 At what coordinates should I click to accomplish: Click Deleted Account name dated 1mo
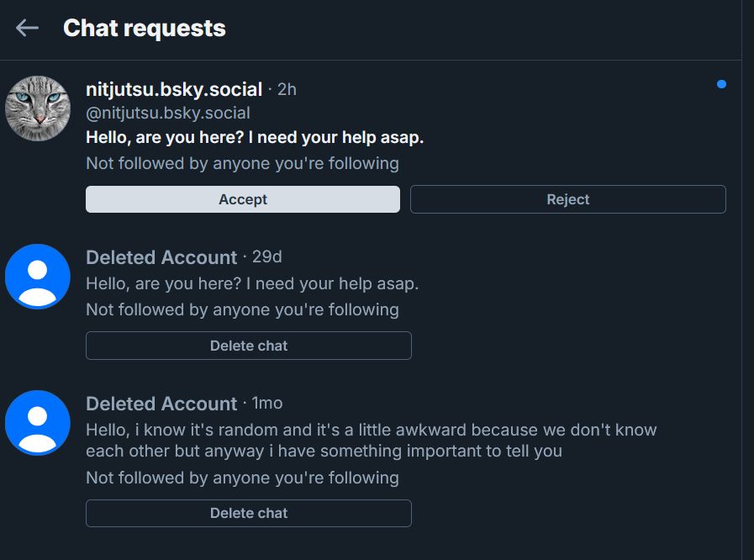pyautogui.click(x=161, y=404)
